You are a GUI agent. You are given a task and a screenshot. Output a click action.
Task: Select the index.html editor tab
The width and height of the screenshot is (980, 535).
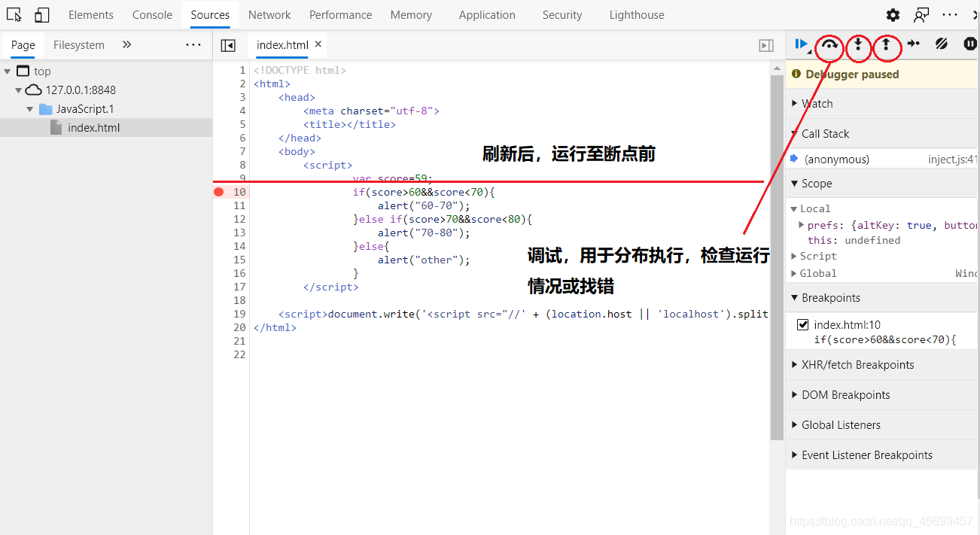pos(282,45)
